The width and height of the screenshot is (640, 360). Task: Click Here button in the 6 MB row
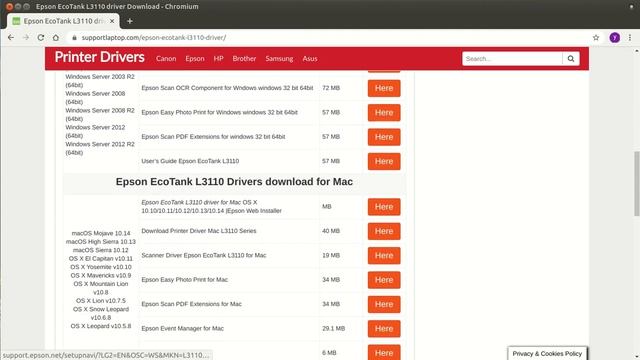click(x=384, y=353)
